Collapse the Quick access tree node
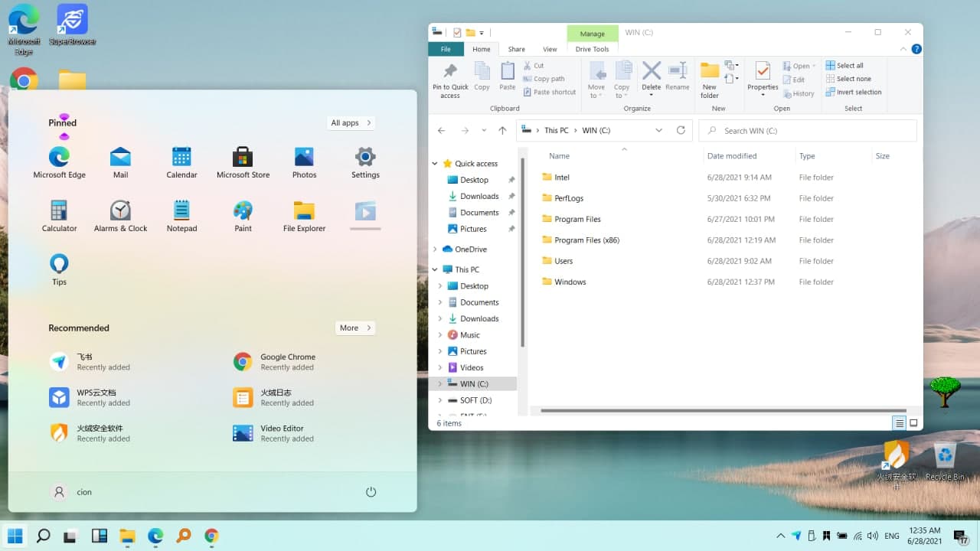 pos(435,163)
